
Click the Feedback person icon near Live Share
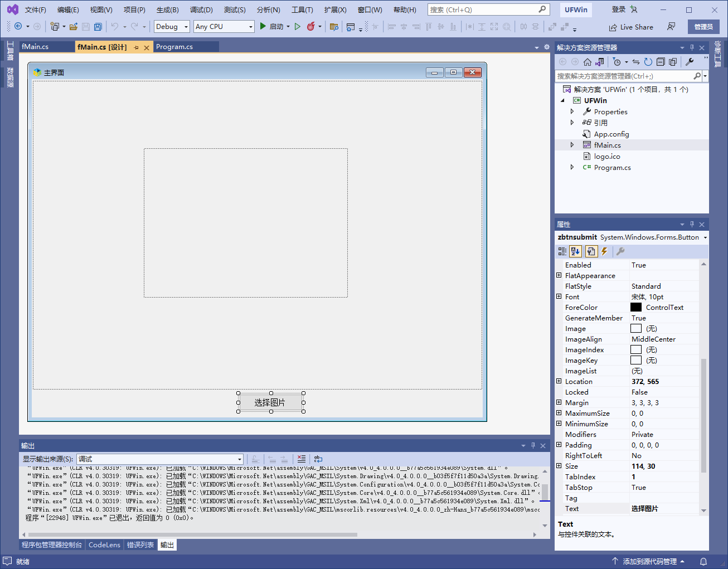(x=671, y=27)
